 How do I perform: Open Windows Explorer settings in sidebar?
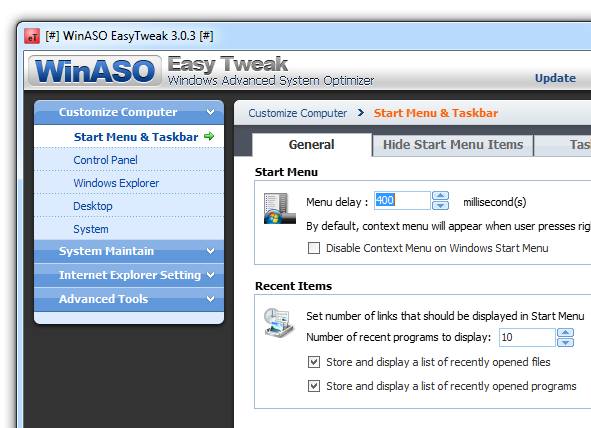(129, 183)
